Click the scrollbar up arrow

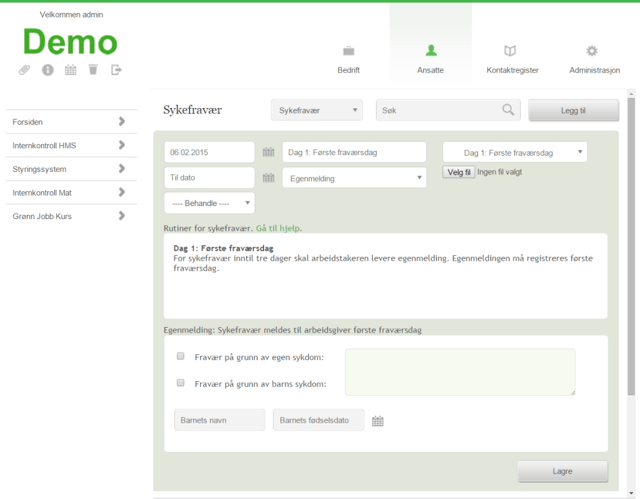click(x=631, y=94)
